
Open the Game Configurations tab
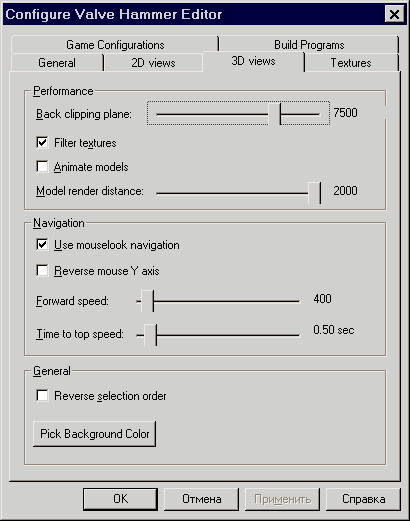click(x=115, y=45)
